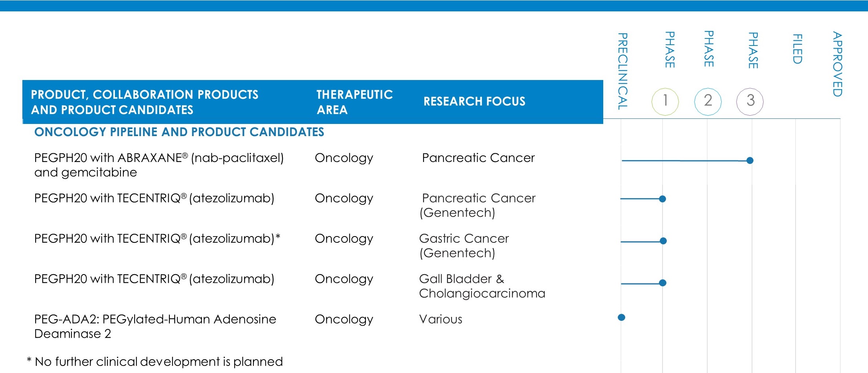Click the Gall Bladder row's progress dot
The image size is (868, 373).
(x=663, y=283)
